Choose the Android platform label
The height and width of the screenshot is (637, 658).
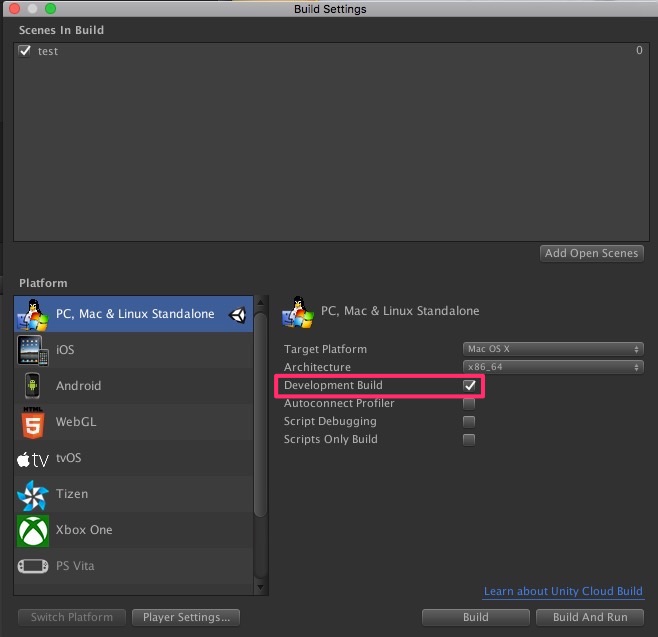pos(78,386)
